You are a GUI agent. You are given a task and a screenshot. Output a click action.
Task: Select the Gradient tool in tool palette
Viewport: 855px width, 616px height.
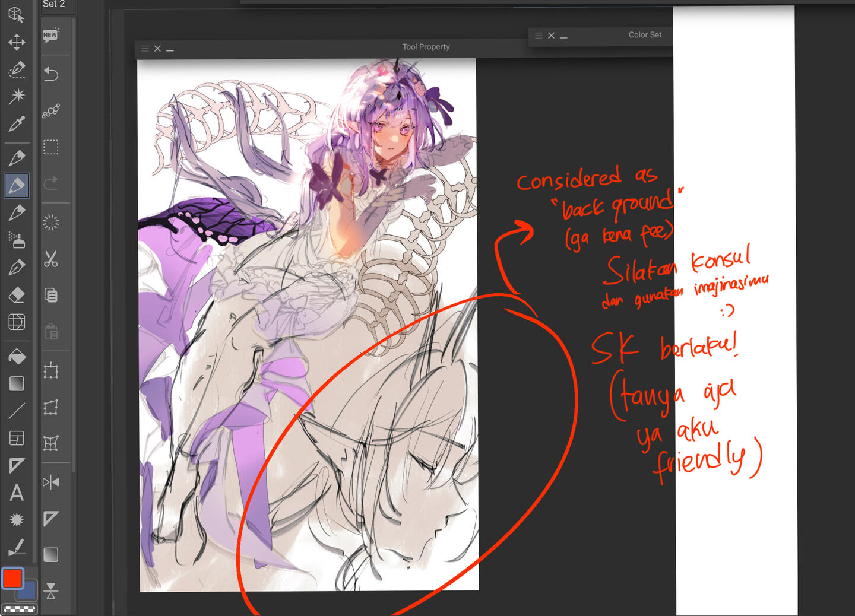tap(17, 384)
